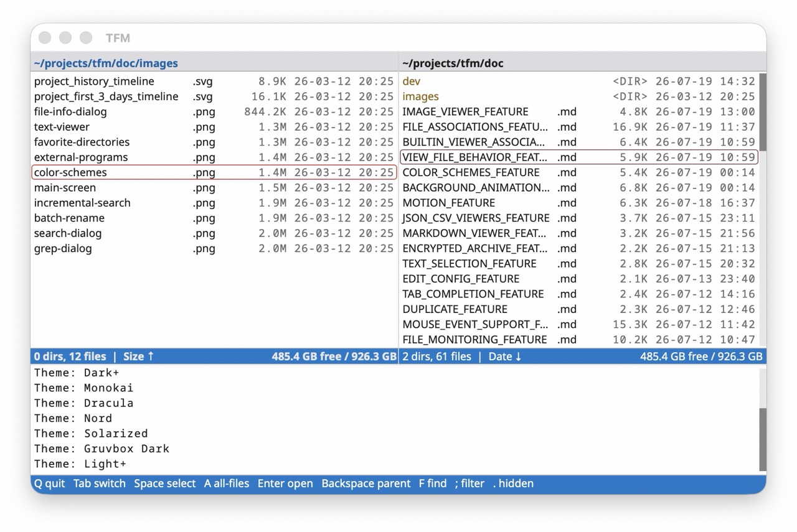Select COLOR_SCHEMES_FEATURE .md file
The image size is (797, 532).
[579, 172]
